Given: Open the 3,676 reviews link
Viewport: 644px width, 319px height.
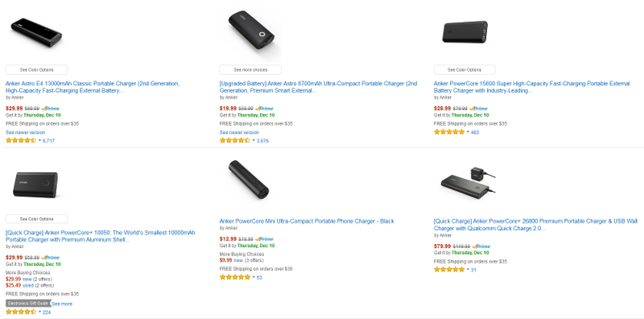Looking at the screenshot, I should (262, 141).
